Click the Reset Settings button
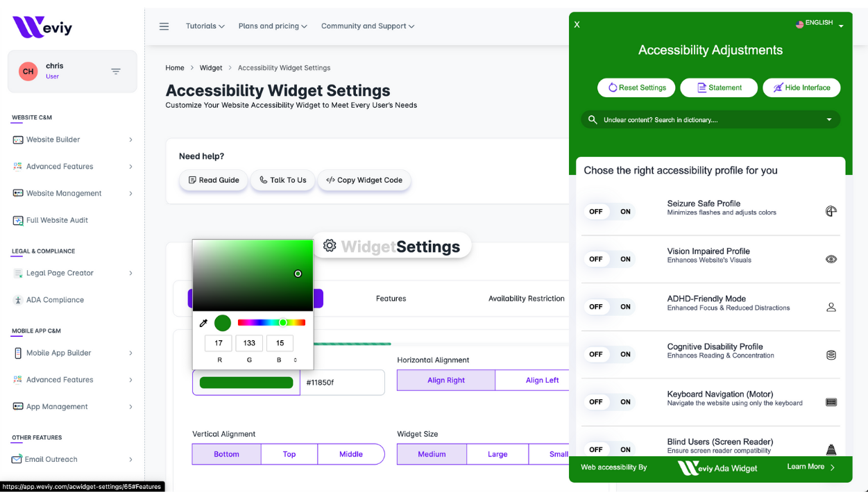Screen dimensions: 868x500 636,87
